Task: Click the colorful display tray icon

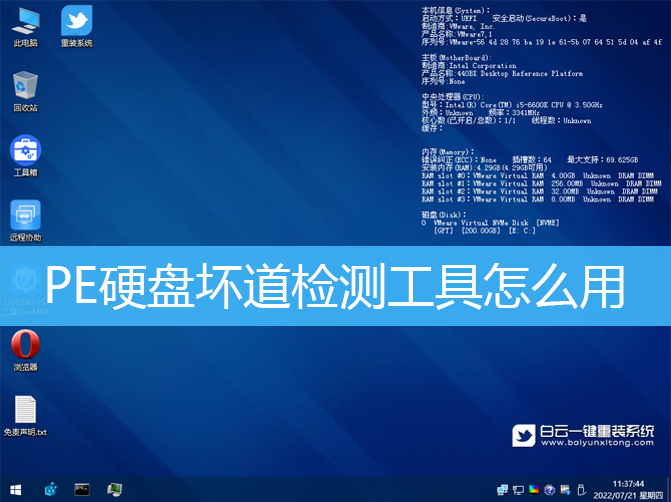Action: point(533,490)
